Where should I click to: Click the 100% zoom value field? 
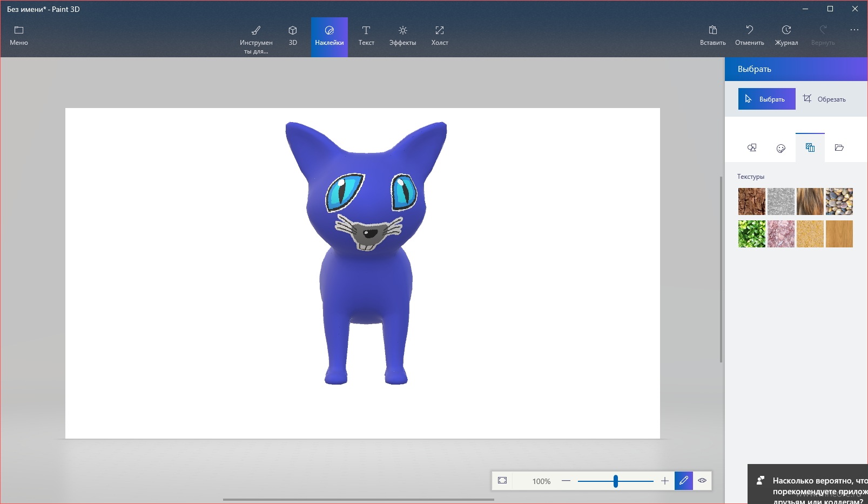click(x=541, y=481)
